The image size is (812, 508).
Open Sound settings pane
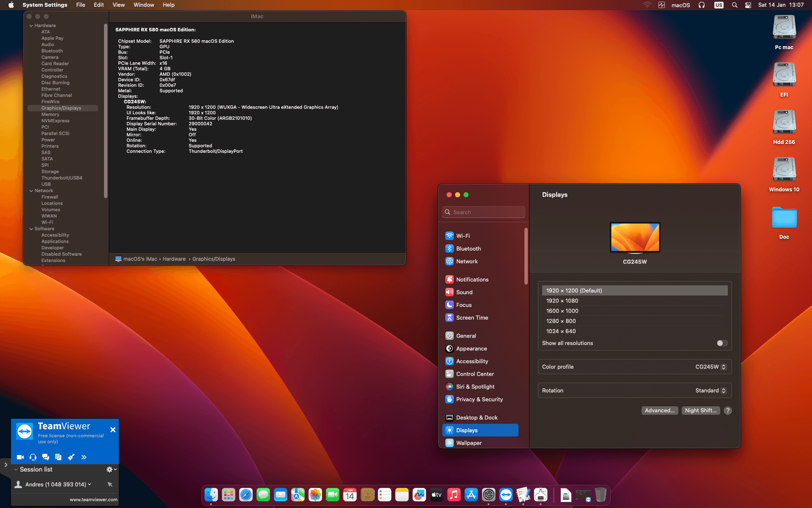click(480, 292)
